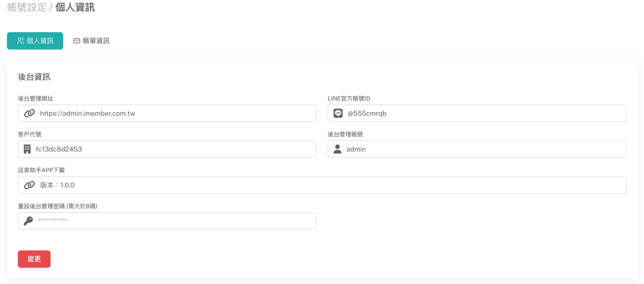644x284 pixels.
Task: Click the card icon on 帳單資訊 tab
Action: 77,41
